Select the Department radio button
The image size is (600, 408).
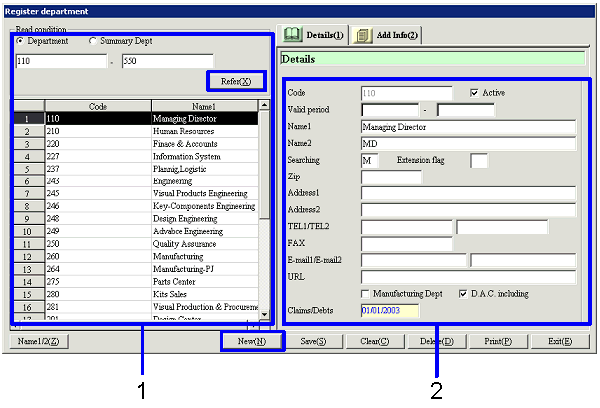[x=21, y=41]
